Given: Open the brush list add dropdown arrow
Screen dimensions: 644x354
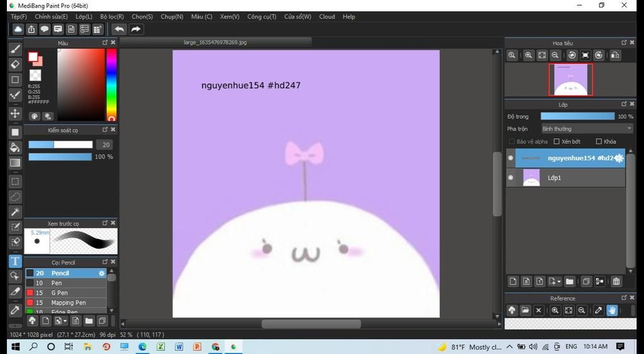Looking at the screenshot, I should (65, 321).
